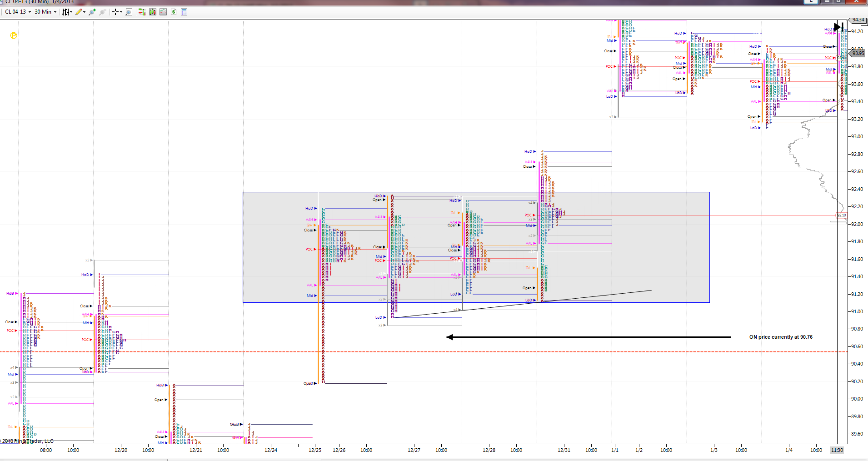
Task: Open the indicators line-chart icon
Action: [x=163, y=12]
